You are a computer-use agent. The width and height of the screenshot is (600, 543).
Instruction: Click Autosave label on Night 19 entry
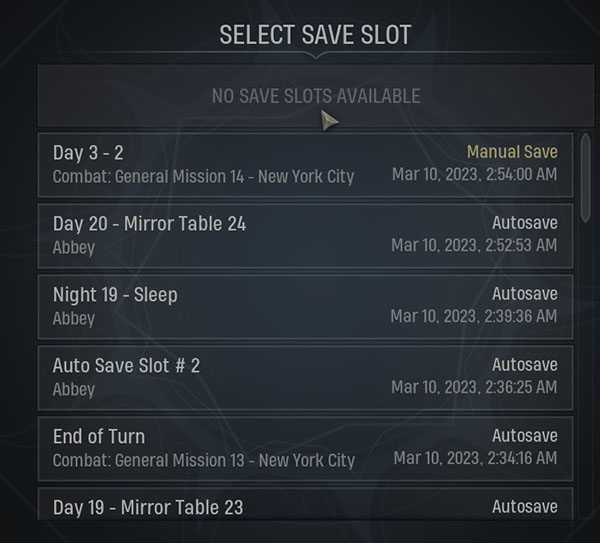click(x=525, y=294)
